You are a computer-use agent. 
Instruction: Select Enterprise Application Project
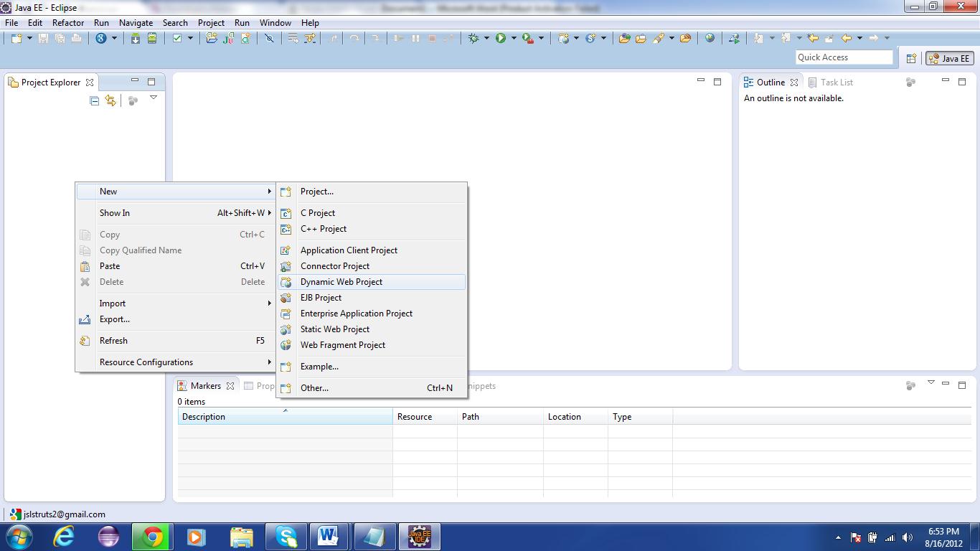[x=372, y=314]
